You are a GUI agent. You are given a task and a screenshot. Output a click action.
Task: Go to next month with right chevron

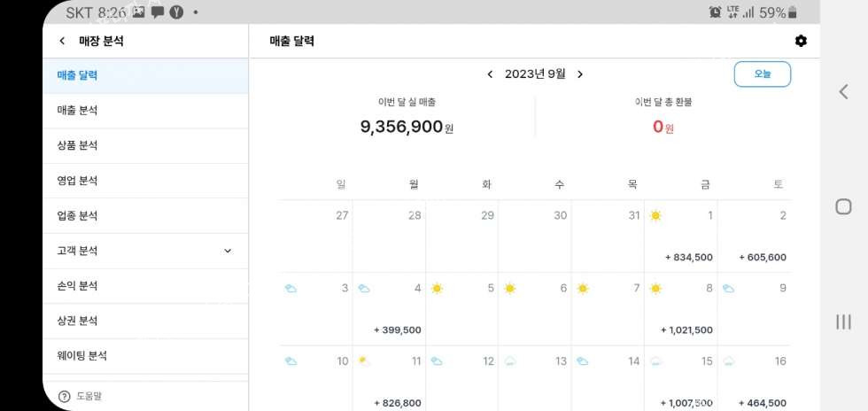click(x=580, y=74)
